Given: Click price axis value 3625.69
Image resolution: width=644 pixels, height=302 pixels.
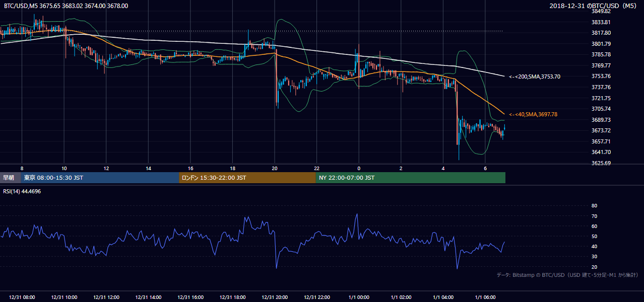Looking at the screenshot, I should [x=601, y=163].
